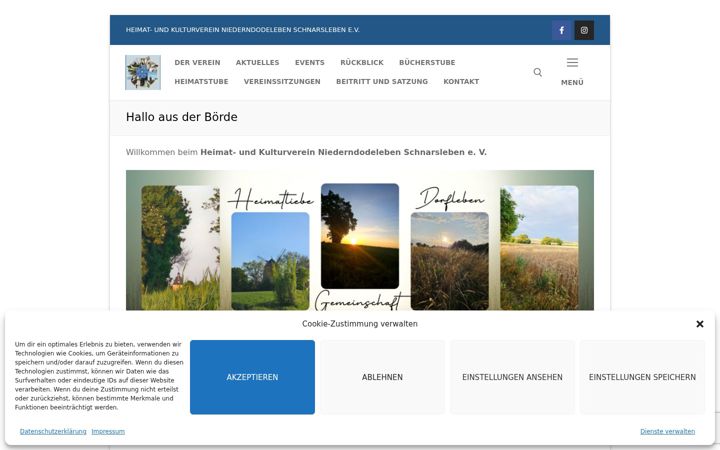Click the sunset tree photo in banner
This screenshot has height=450, width=720.
pyautogui.click(x=360, y=236)
